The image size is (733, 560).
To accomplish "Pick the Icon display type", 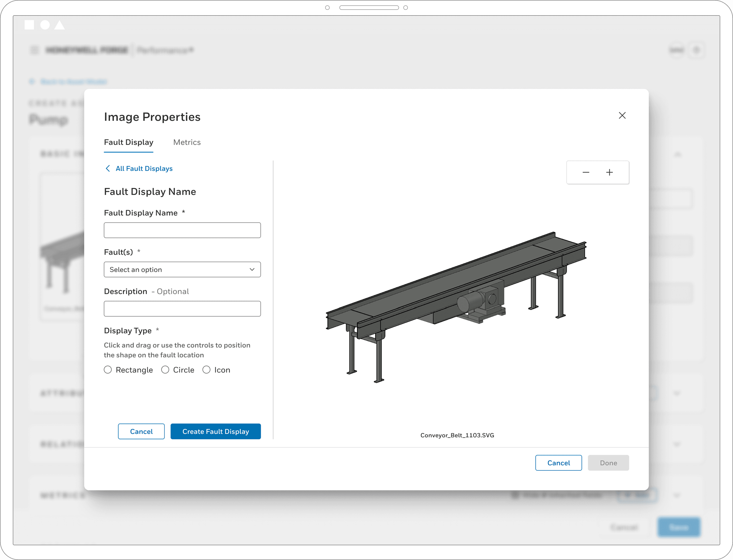I will point(206,370).
